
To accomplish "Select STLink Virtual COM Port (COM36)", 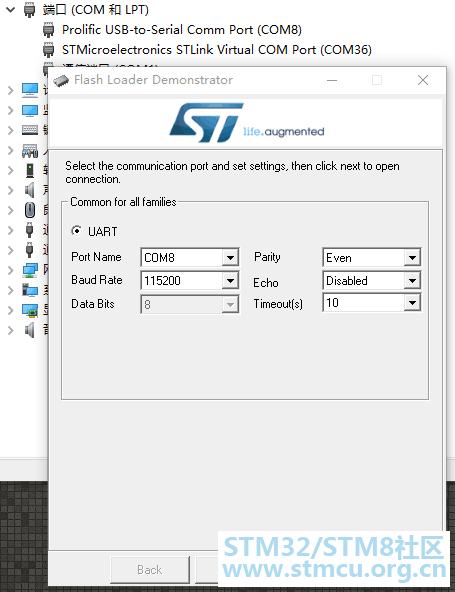I will 217,50.
